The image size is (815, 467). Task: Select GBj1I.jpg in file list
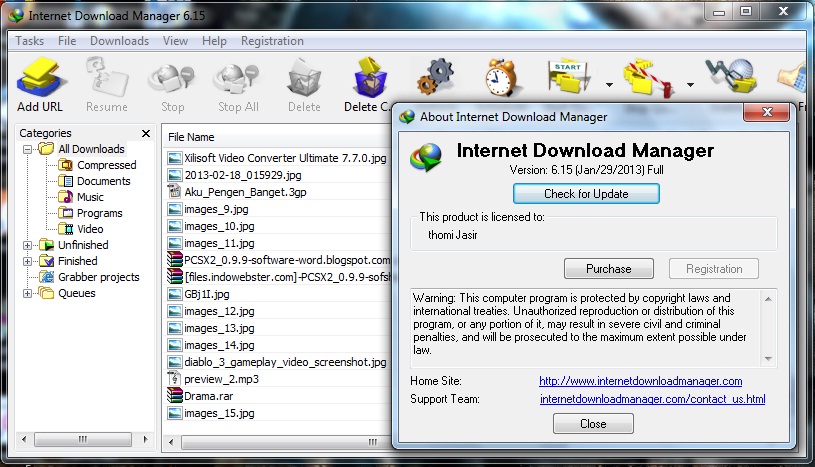pyautogui.click(x=206, y=294)
